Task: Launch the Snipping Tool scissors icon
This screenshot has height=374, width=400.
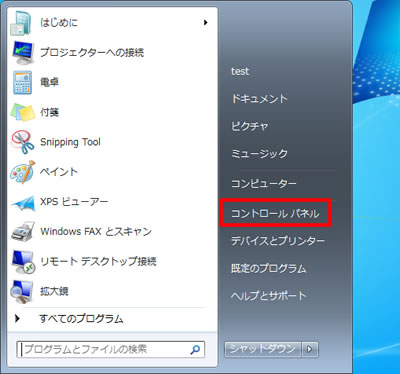Action: pyautogui.click(x=23, y=142)
